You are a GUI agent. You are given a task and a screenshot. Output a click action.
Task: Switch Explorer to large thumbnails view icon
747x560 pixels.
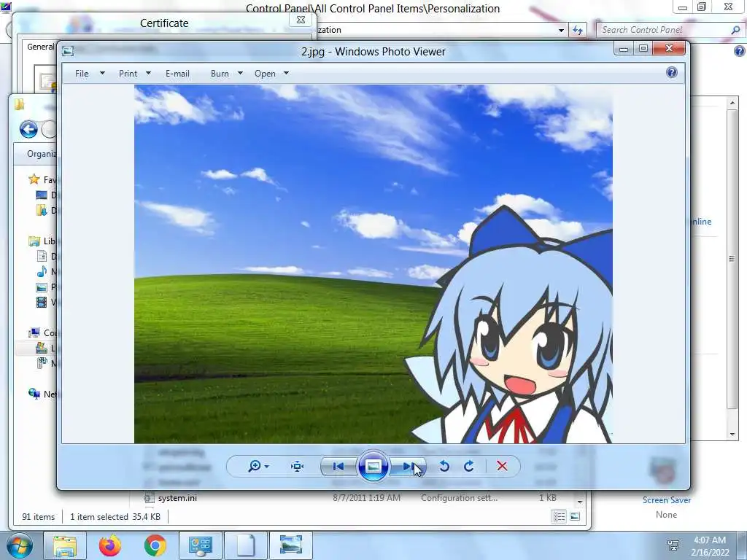tap(575, 517)
